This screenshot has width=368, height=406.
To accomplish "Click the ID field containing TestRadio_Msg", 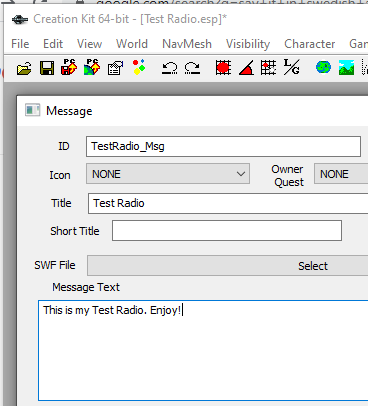I will click(x=223, y=146).
